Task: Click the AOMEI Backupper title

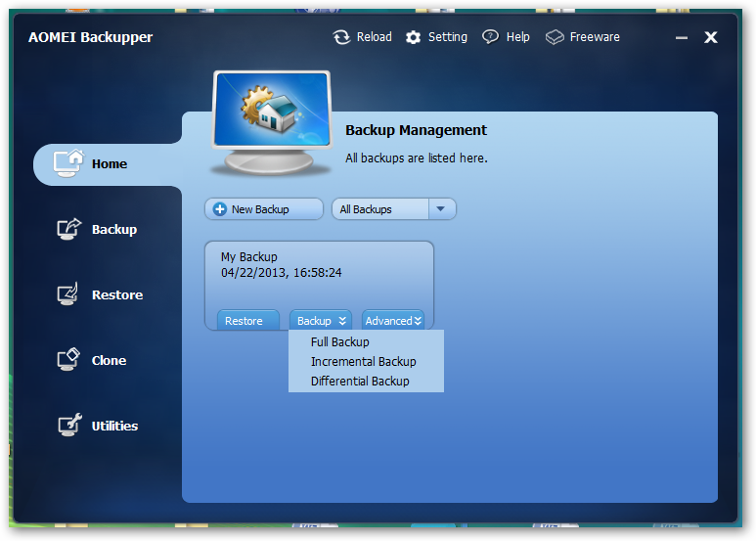Action: tap(90, 37)
